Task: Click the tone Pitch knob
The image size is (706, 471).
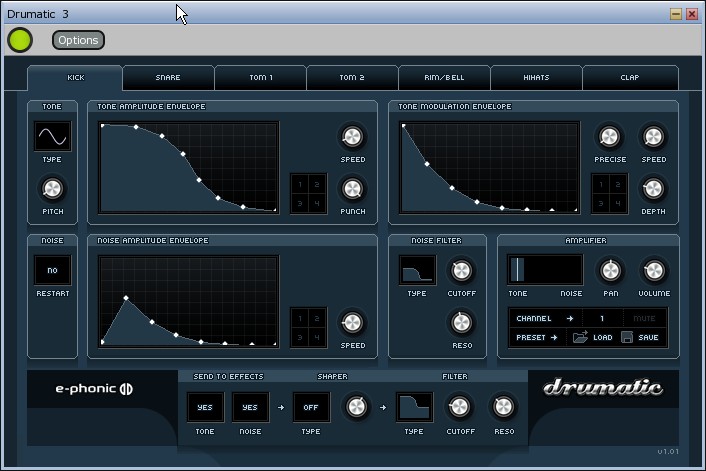Action: [52, 189]
